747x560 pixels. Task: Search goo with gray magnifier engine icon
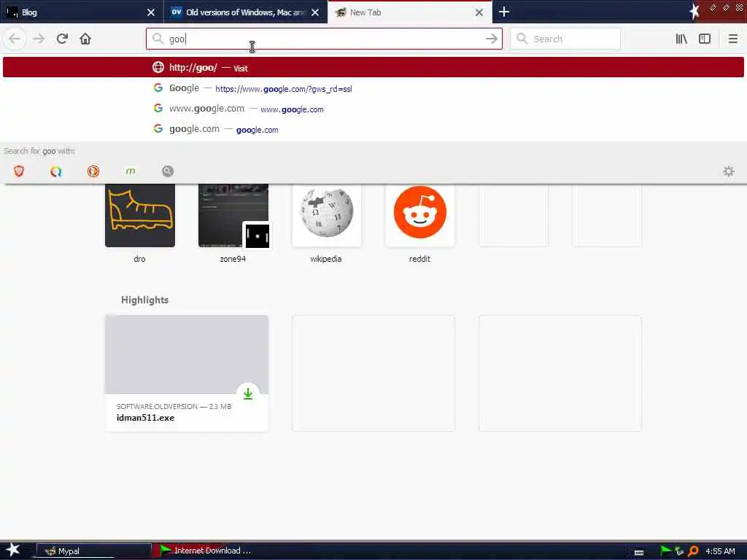tap(167, 171)
